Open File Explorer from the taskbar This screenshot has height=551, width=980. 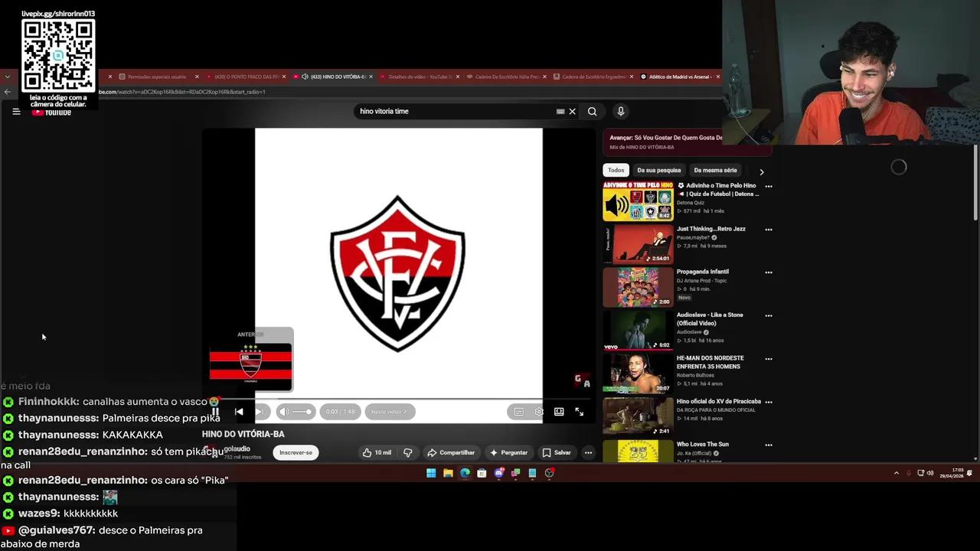448,473
